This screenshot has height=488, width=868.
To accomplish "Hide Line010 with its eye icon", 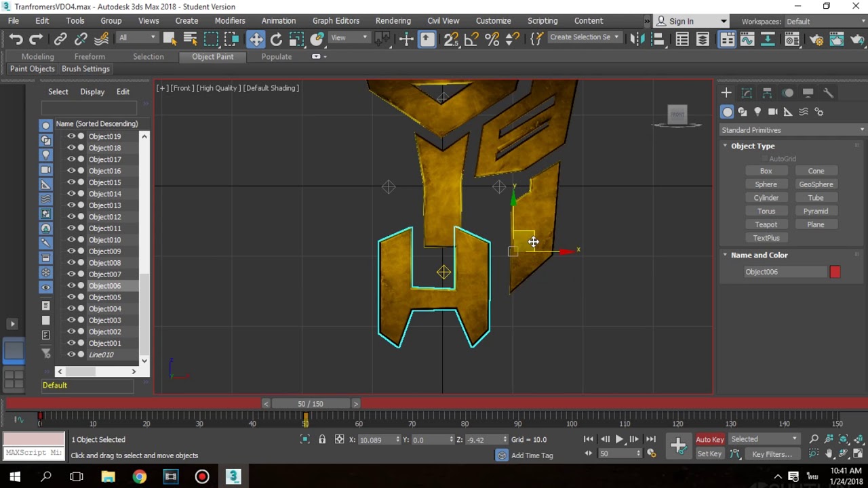I will 71,354.
